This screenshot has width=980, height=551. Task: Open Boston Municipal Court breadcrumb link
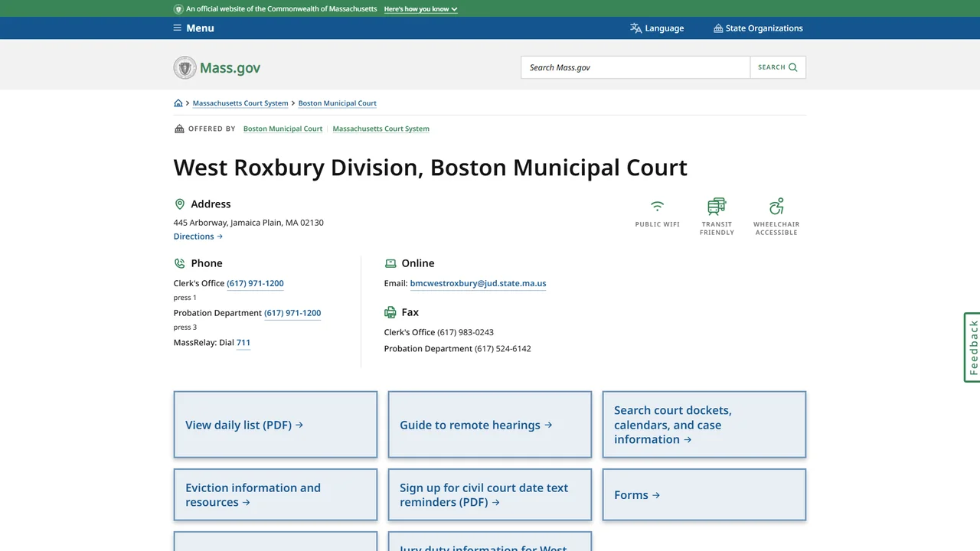[x=338, y=103]
